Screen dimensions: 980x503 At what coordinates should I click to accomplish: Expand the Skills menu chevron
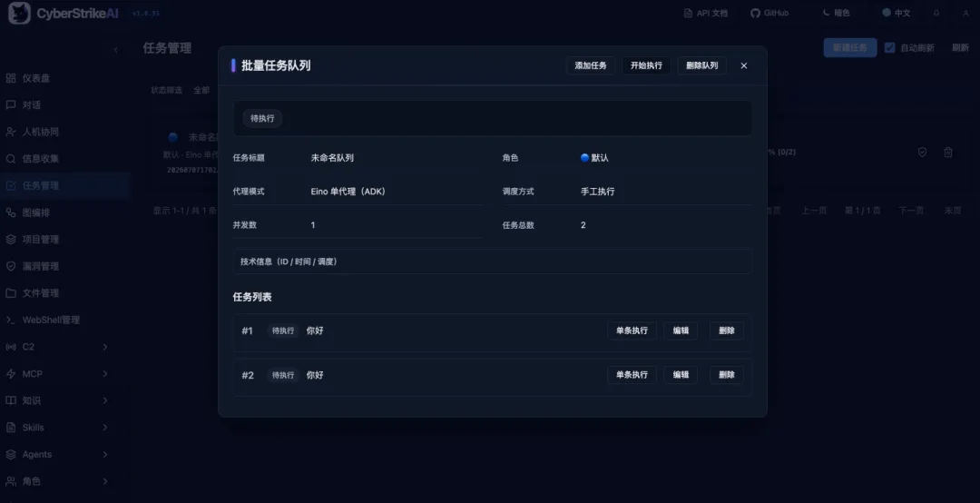click(x=105, y=428)
